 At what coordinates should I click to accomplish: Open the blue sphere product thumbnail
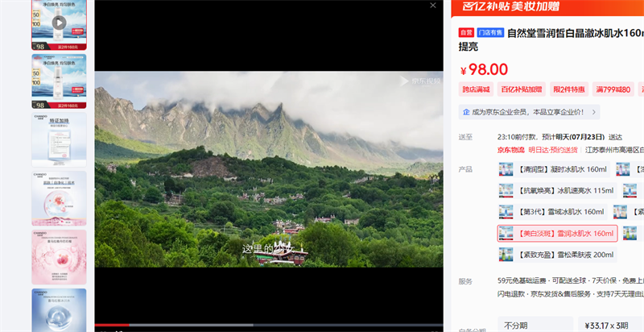59,309
